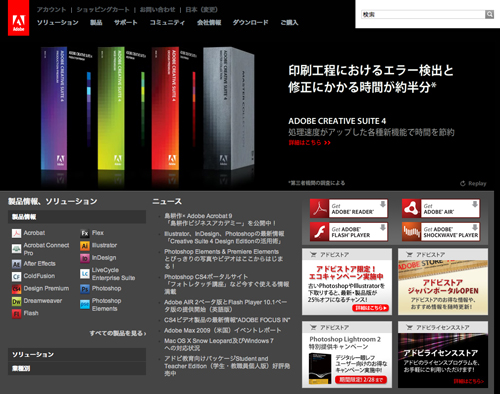Click the gray Master Collection box
This screenshot has height=394, width=500.
tap(229, 107)
